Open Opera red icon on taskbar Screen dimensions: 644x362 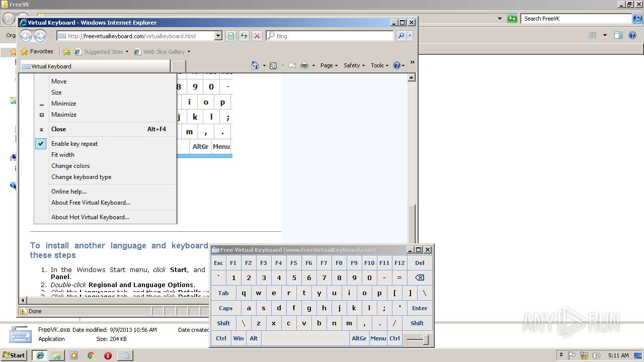click(108, 355)
